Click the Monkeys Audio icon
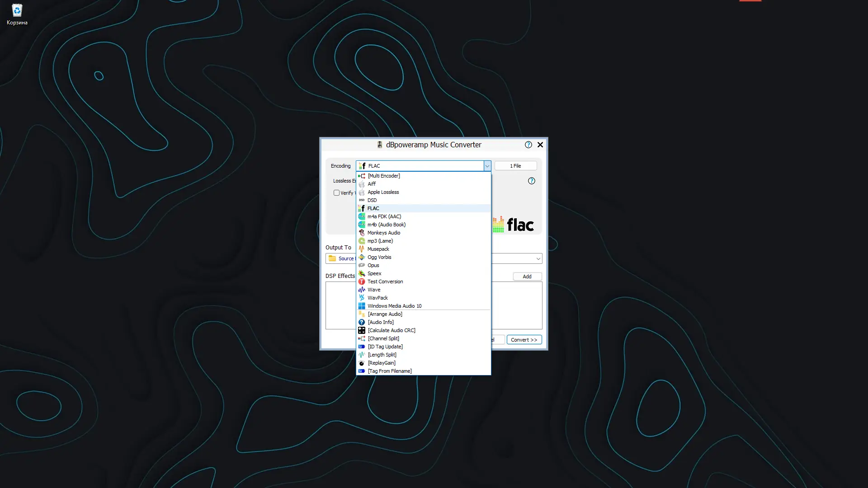 click(362, 233)
